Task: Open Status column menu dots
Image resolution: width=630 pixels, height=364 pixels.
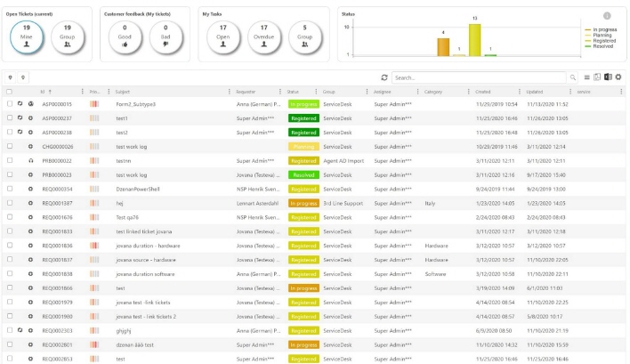Action: pyautogui.click(x=316, y=92)
